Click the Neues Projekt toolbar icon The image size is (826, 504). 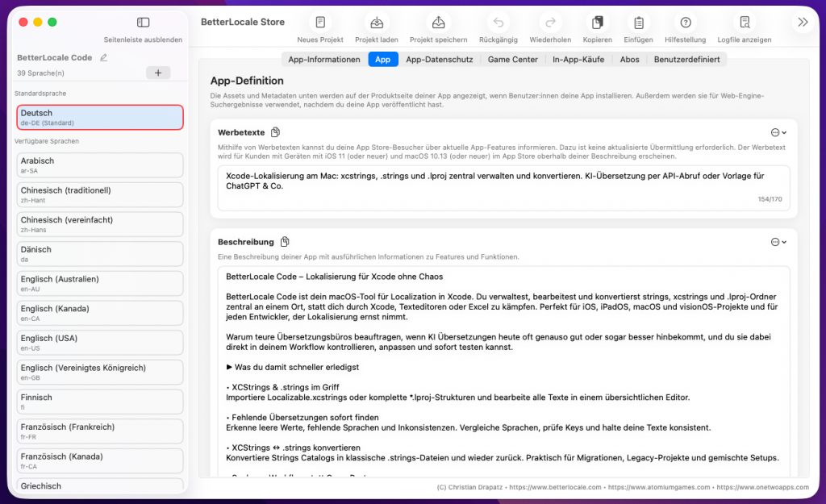click(x=320, y=23)
